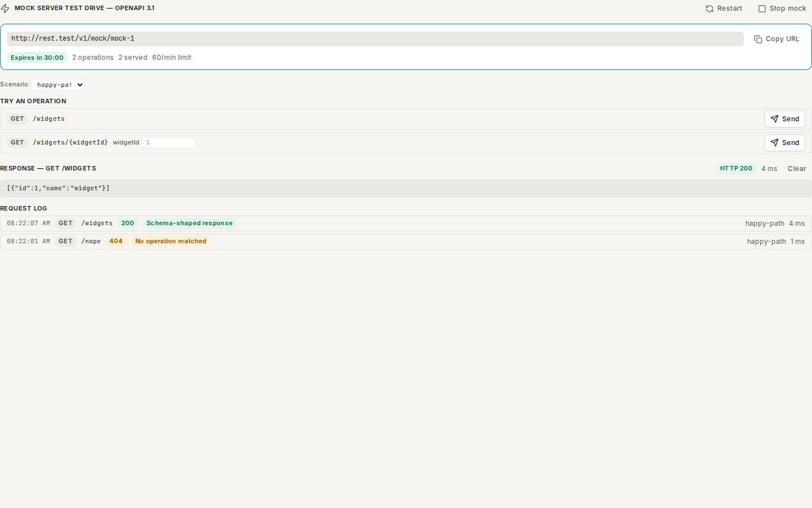Click the Stop mock square icon
The image size is (812, 508).
click(762, 8)
